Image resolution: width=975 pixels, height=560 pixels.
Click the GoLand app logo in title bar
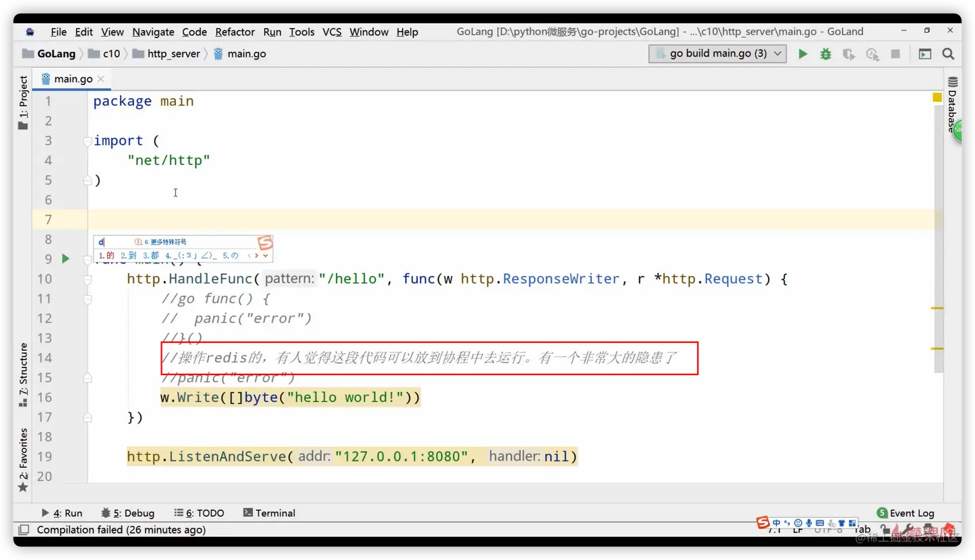[30, 32]
